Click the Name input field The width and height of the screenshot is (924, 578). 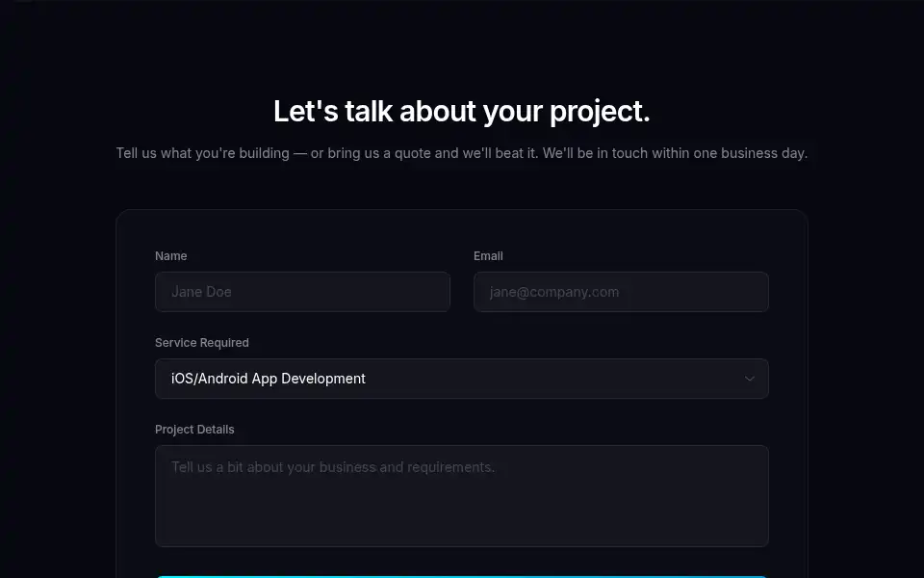pyautogui.click(x=302, y=292)
